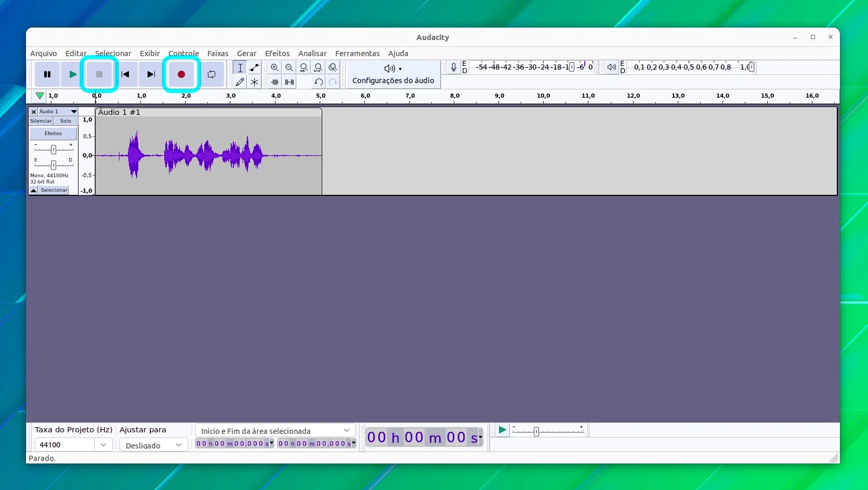Open the Editar menu
868x490 pixels.
76,54
